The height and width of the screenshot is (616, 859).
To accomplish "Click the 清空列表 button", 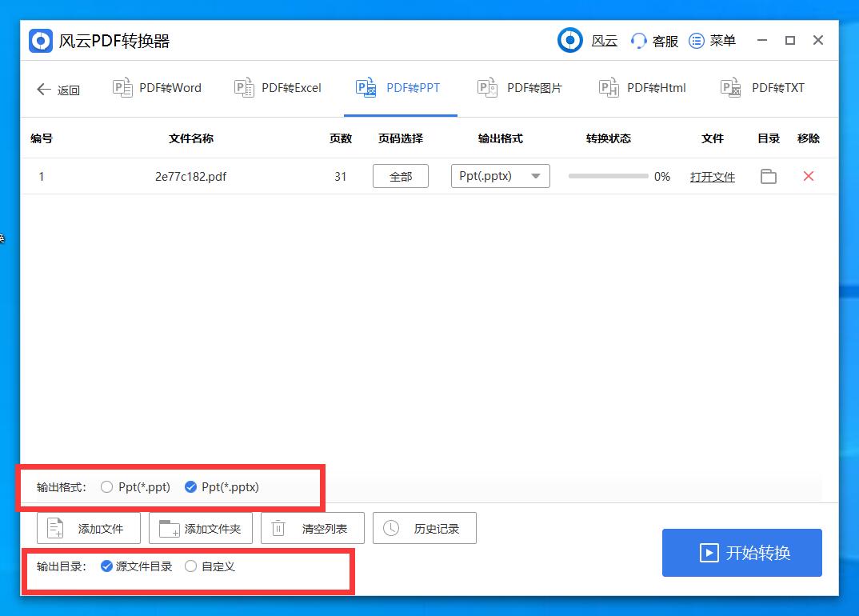I will (312, 528).
